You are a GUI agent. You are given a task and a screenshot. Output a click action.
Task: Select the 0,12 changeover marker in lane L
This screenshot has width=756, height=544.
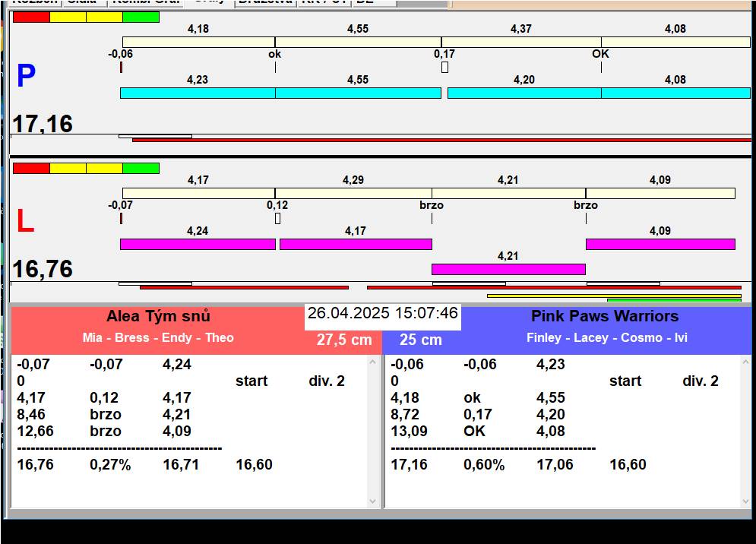pos(277,218)
